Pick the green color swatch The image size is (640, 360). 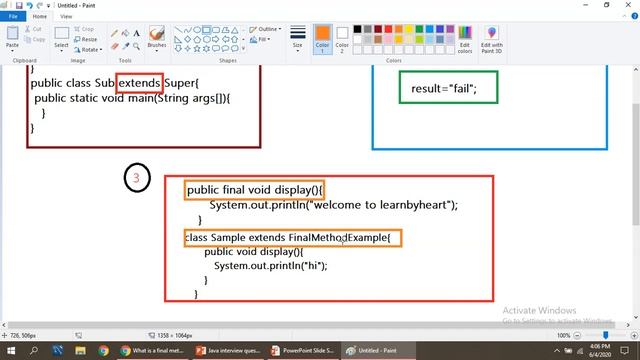click(x=419, y=29)
